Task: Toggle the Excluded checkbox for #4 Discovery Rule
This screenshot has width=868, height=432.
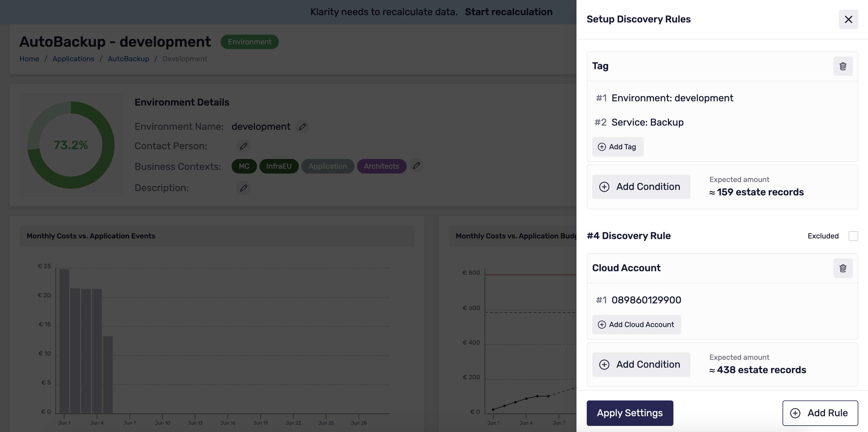Action: tap(853, 236)
